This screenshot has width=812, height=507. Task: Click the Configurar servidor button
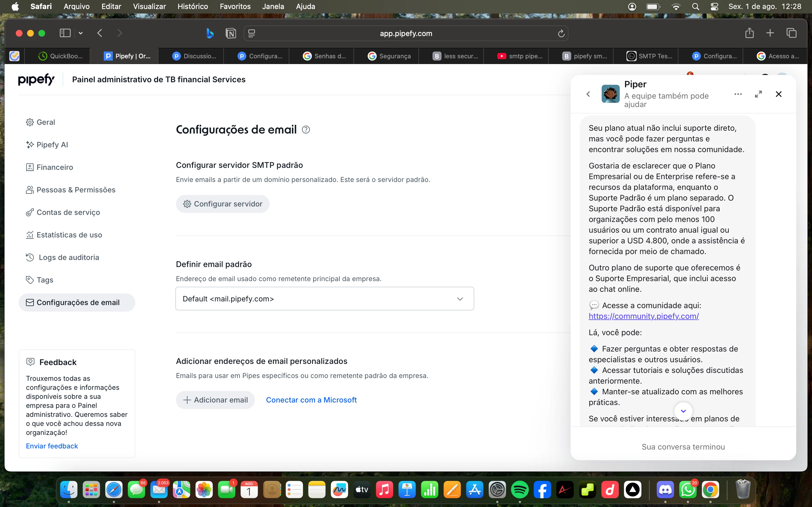point(222,204)
